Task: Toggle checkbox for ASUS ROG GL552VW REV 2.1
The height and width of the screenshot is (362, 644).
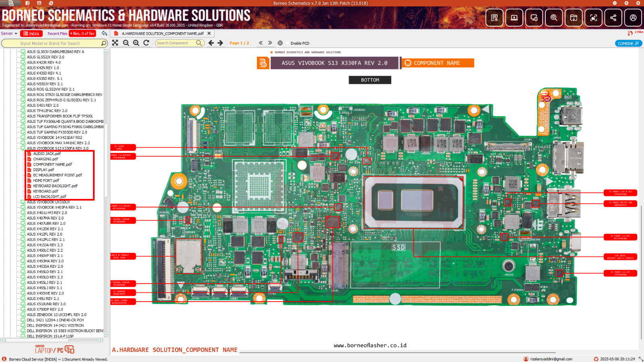Action: [x=23, y=89]
